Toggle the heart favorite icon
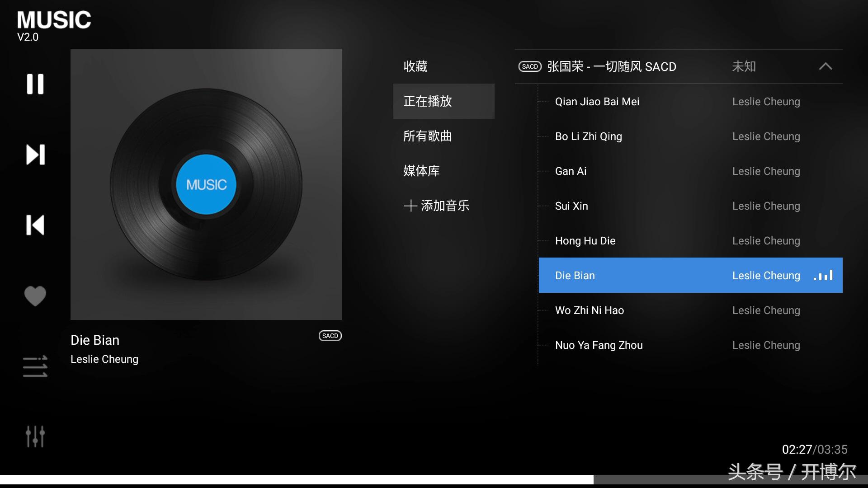The width and height of the screenshot is (868, 488). coord(35,296)
